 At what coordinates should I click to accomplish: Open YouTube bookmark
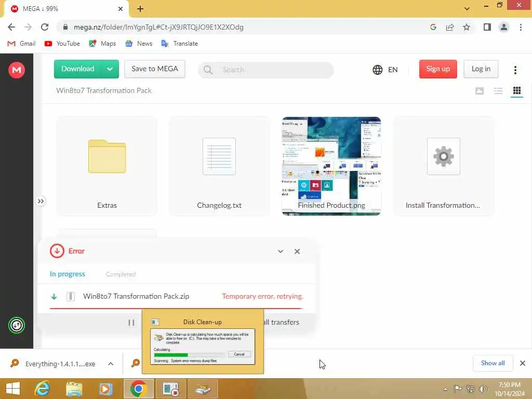click(x=62, y=44)
